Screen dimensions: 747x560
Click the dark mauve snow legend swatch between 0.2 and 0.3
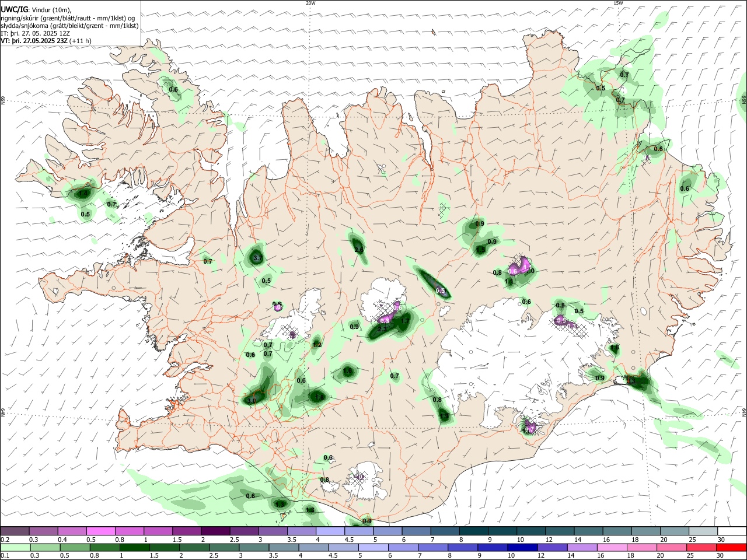click(15, 531)
